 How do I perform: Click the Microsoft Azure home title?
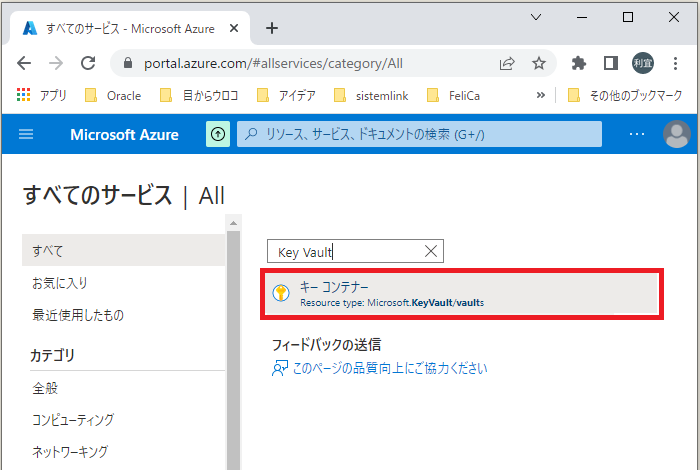(124, 134)
